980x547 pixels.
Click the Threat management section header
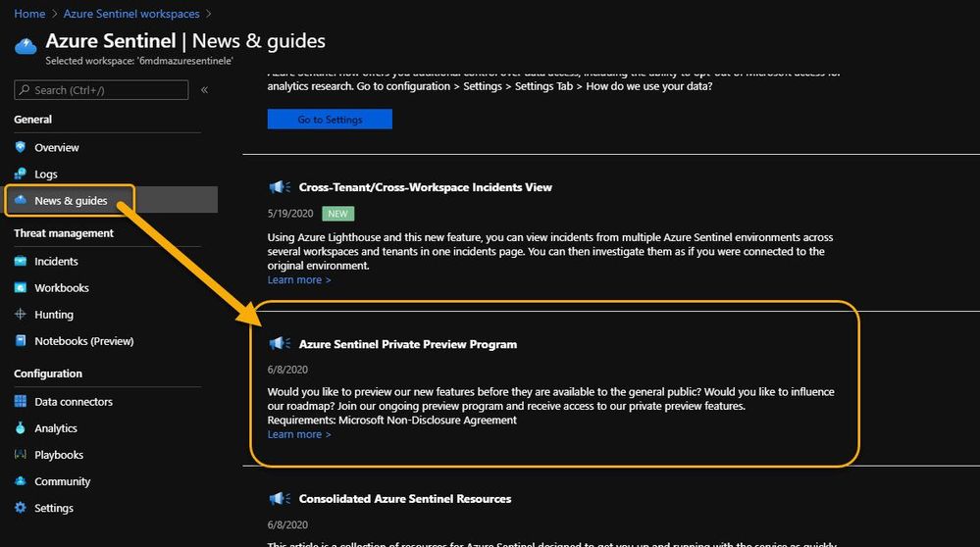coord(64,233)
